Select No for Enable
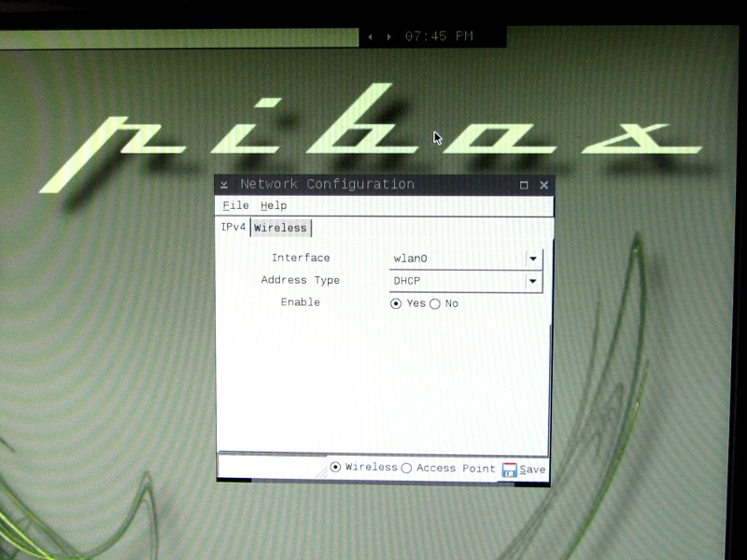 click(x=435, y=304)
